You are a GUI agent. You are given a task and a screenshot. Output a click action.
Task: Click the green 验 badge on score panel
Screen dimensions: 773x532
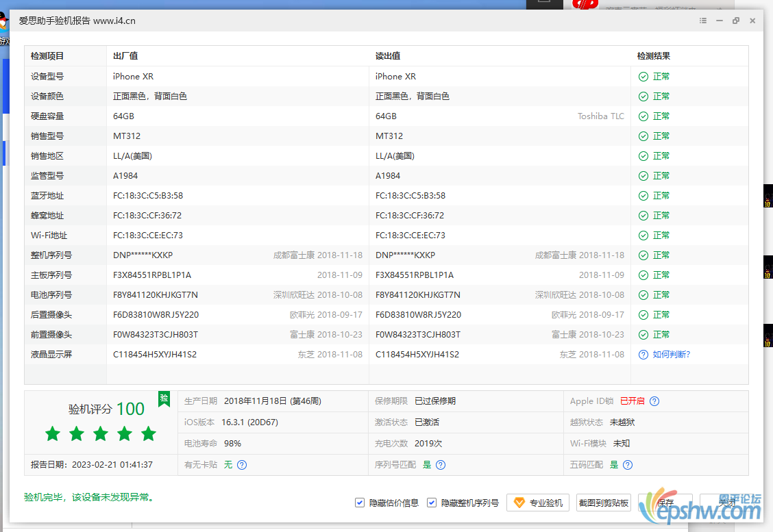(x=164, y=398)
